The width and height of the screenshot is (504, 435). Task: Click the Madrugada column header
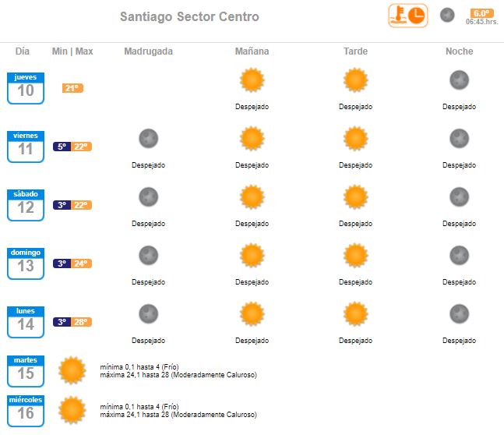pyautogui.click(x=149, y=51)
